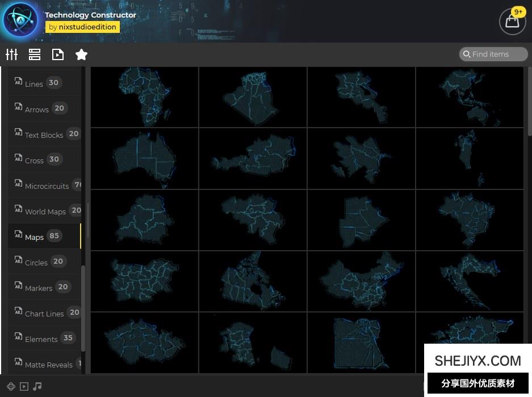Select the Africa map thumbnail
Image resolution: width=532 pixels, height=397 pixels.
click(x=145, y=96)
